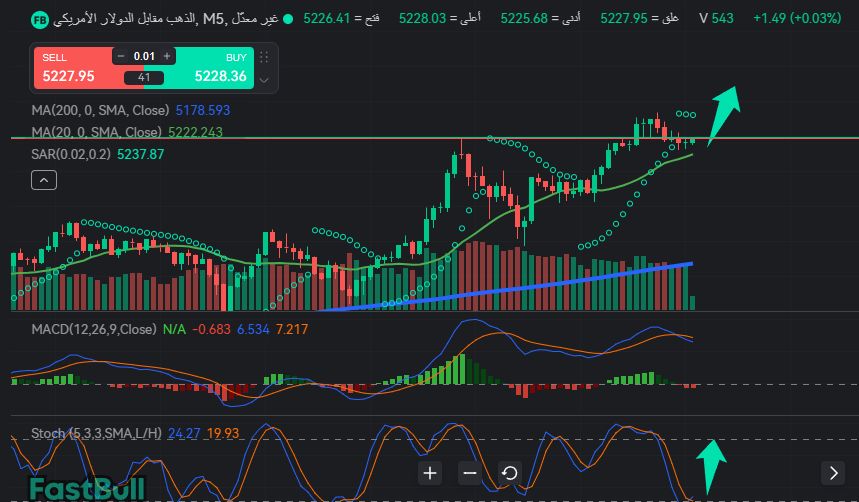
Task: Select the MA(200, 0, SMA, Close) indicator label
Action: (100, 110)
